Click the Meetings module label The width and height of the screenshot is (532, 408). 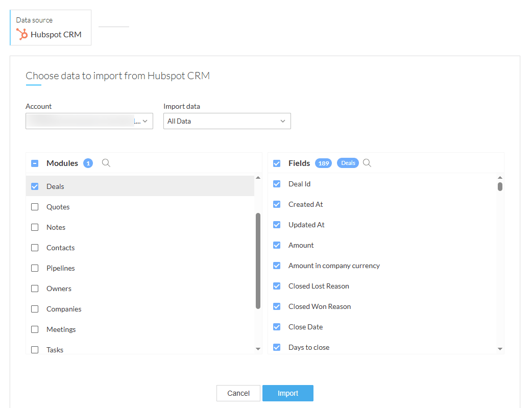pos(61,329)
